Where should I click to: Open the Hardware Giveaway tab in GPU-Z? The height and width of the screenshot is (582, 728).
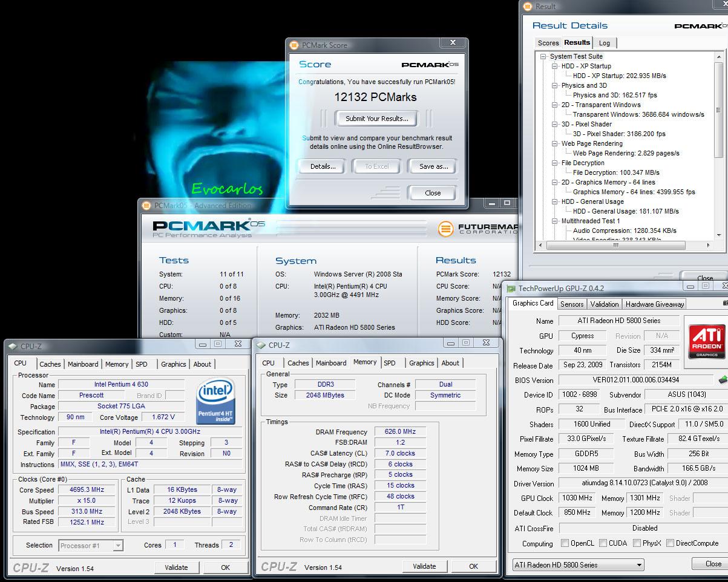655,304
